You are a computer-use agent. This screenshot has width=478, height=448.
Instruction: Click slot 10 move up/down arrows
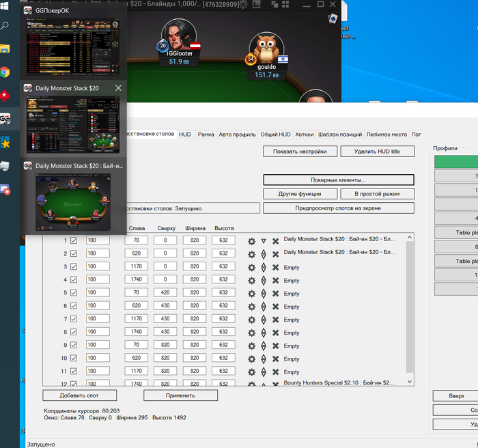(x=264, y=359)
